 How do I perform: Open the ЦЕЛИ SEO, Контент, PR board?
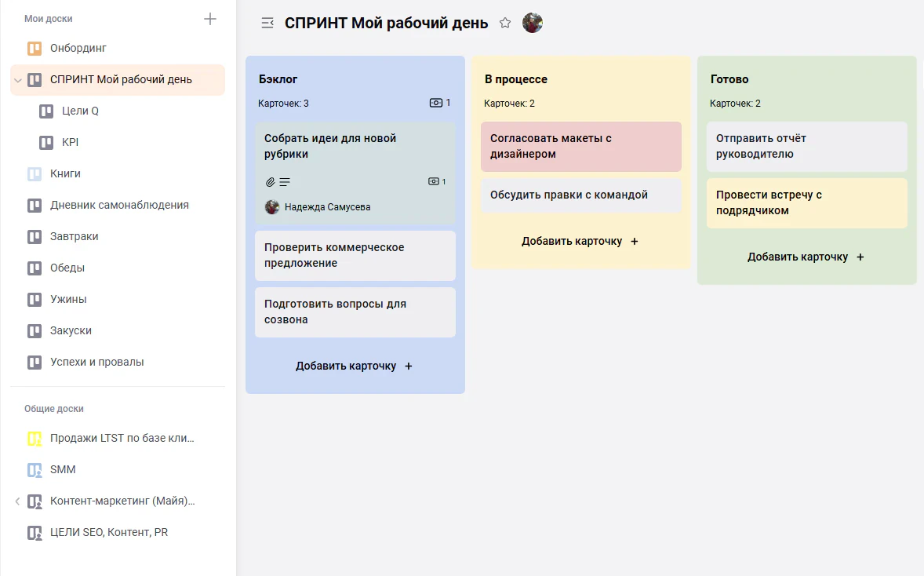pyautogui.click(x=109, y=532)
